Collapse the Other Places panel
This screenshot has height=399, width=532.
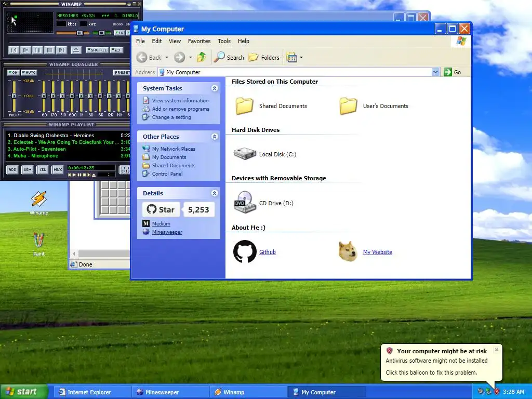[215, 137]
